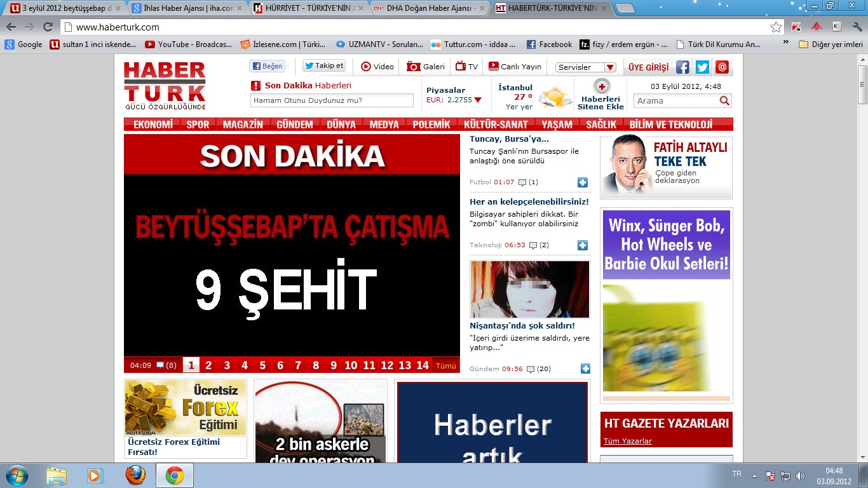Show all slides with the Tümü link
Viewport: 868px width, 488px height.
446,365
